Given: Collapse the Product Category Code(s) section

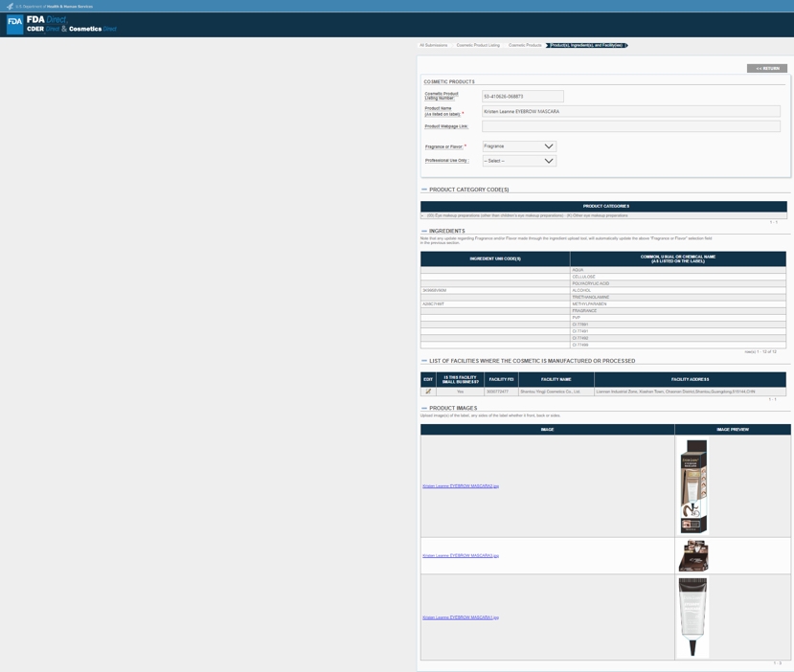Looking at the screenshot, I should click(x=424, y=190).
